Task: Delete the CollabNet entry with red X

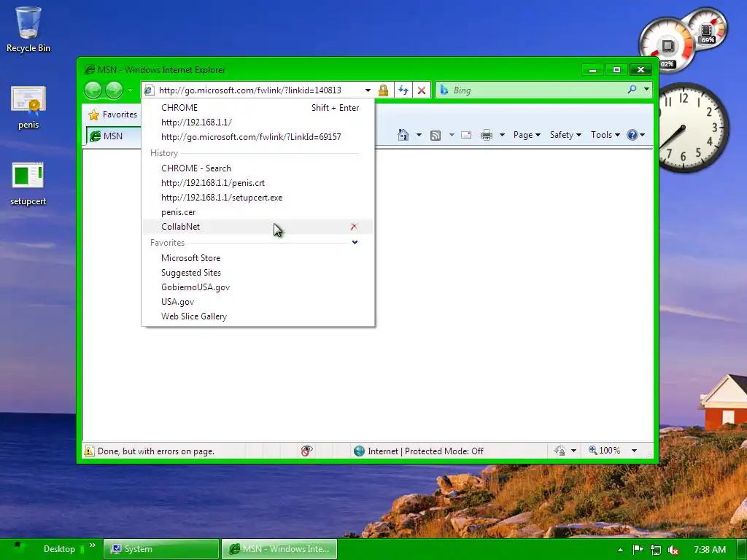Action: click(354, 227)
